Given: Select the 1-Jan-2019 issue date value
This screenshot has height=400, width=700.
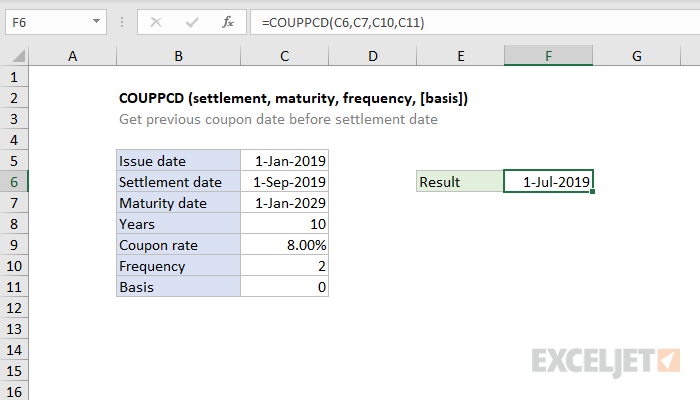Looking at the screenshot, I should click(x=284, y=161).
